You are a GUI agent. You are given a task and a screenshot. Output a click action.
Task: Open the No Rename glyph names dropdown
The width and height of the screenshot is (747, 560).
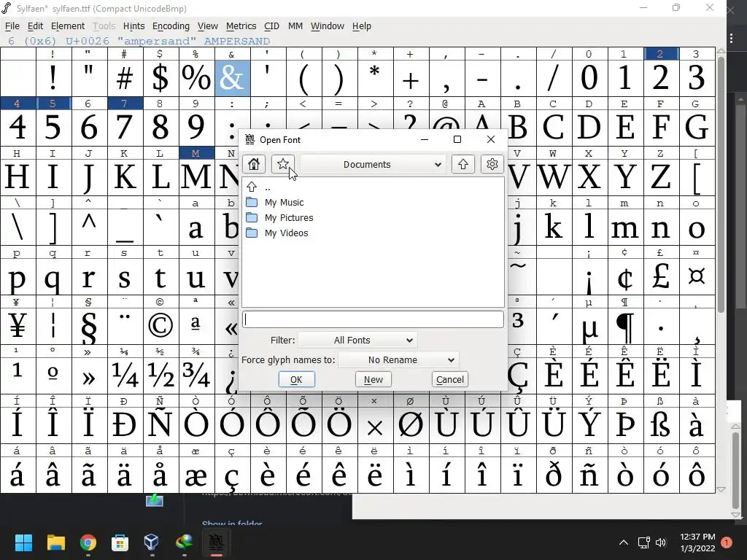coord(399,360)
